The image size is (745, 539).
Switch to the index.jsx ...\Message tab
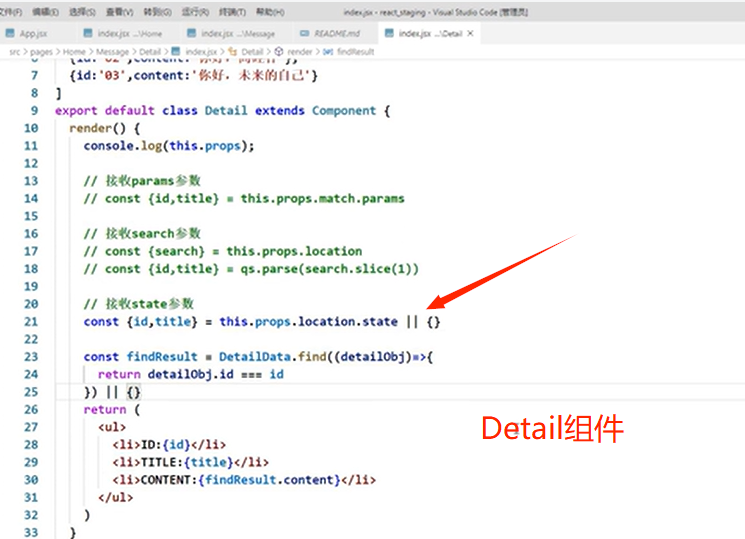pos(238,34)
